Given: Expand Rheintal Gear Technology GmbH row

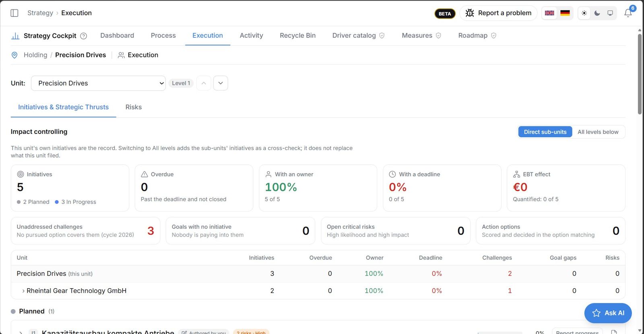Looking at the screenshot, I should pos(23,291).
